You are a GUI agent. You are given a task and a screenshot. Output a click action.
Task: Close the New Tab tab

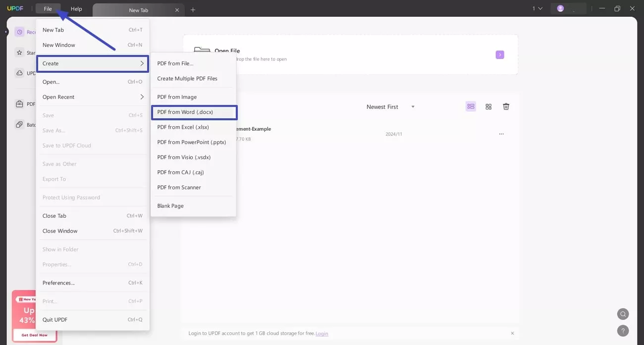(177, 10)
